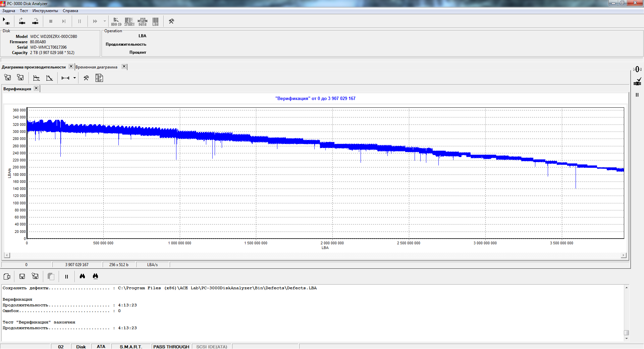The height and width of the screenshot is (349, 644).
Task: Click the DATA toolbar icon
Action: (x=143, y=21)
